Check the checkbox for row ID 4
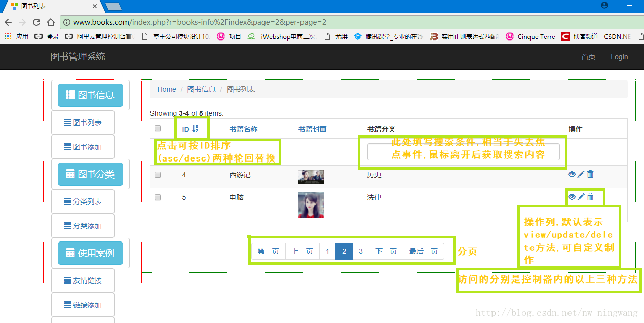 (x=158, y=175)
